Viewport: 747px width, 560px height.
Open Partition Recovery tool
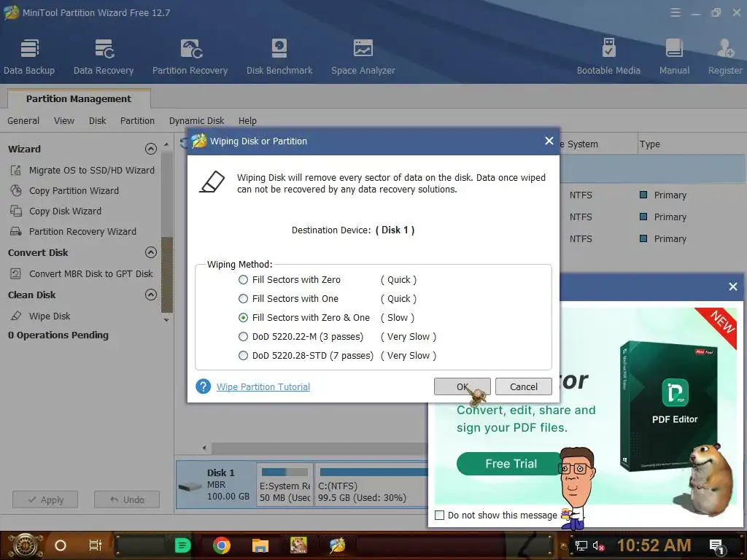(190, 57)
